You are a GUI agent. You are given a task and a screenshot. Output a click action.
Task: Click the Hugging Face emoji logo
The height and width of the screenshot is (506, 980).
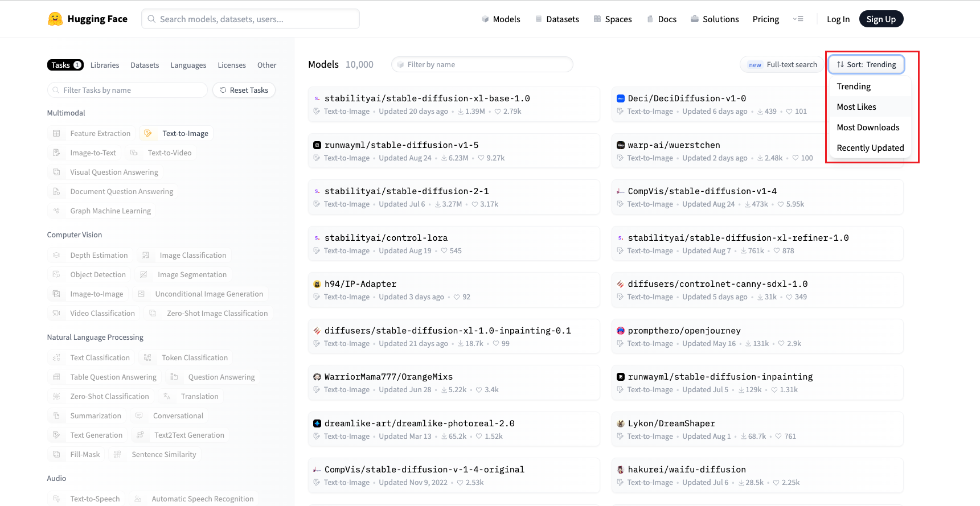55,19
